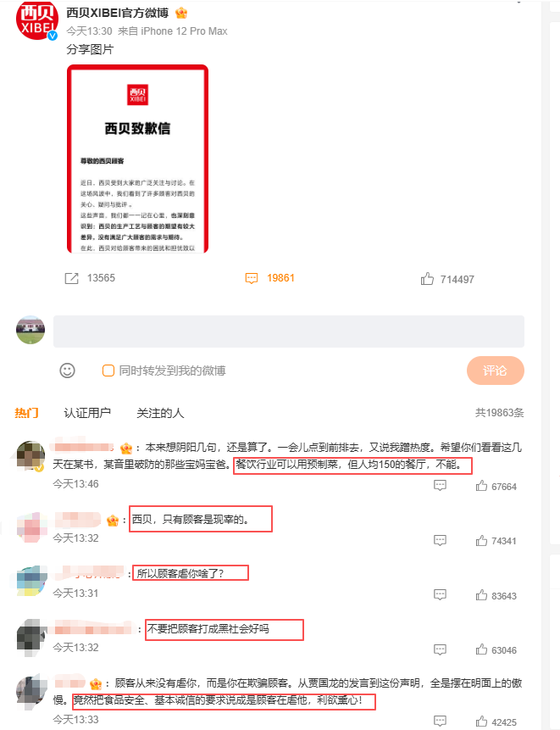This screenshot has height=730, width=560.
Task: Switch to the 关注的人 tab
Action: 160,413
